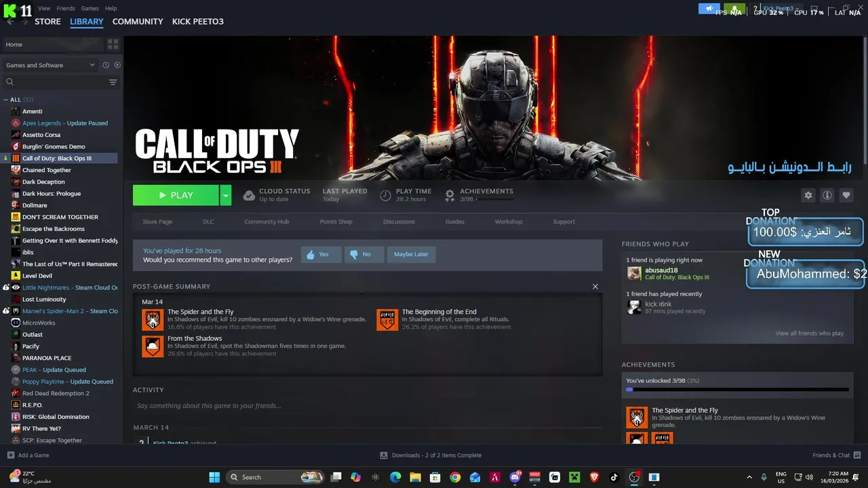Image resolution: width=868 pixels, height=488 pixels.
Task: View all friends who play
Action: [x=809, y=333]
